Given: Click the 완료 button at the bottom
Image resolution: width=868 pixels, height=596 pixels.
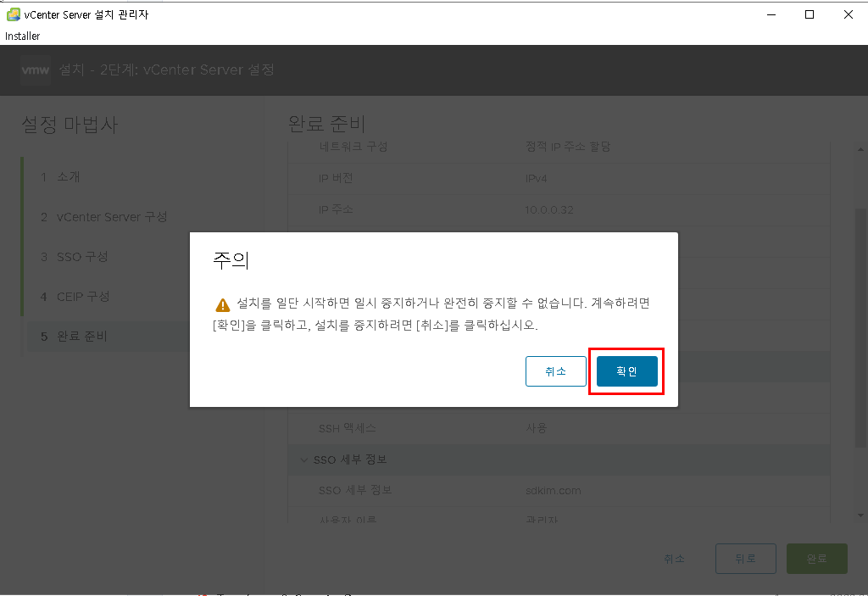Looking at the screenshot, I should click(x=816, y=559).
